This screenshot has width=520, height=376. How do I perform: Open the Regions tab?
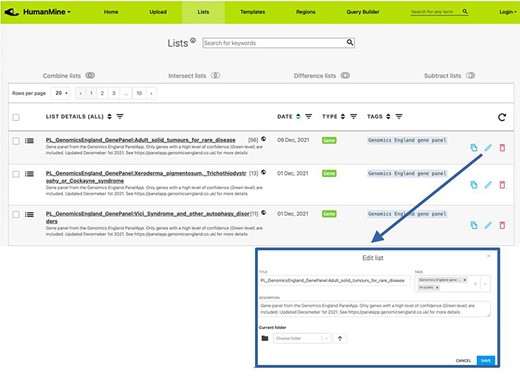(306, 12)
